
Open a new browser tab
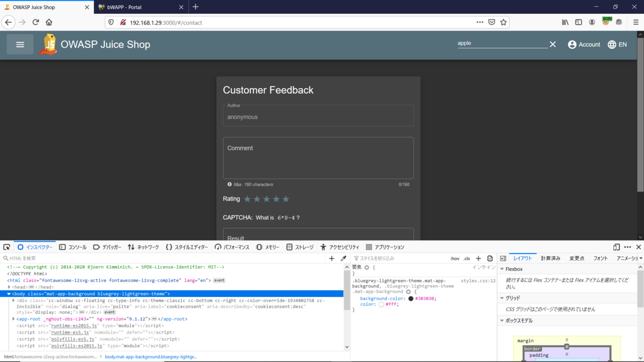pos(195,7)
